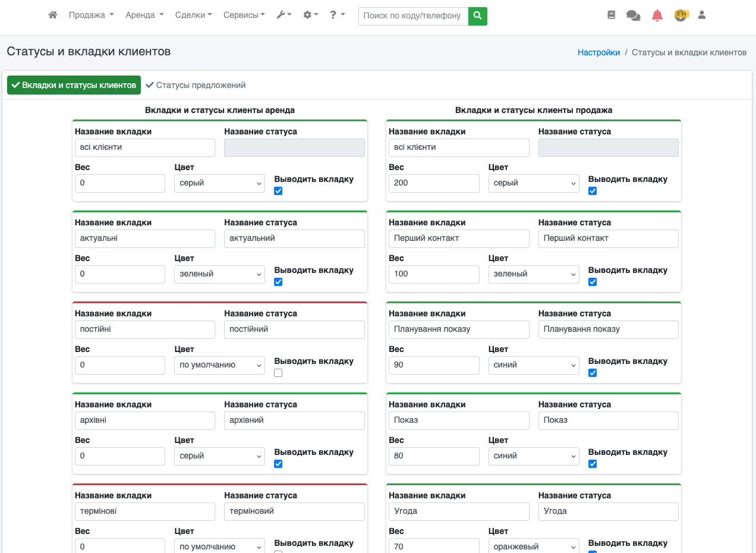Open the book knowledge base icon
Image resolution: width=756 pixels, height=553 pixels.
pyautogui.click(x=611, y=15)
